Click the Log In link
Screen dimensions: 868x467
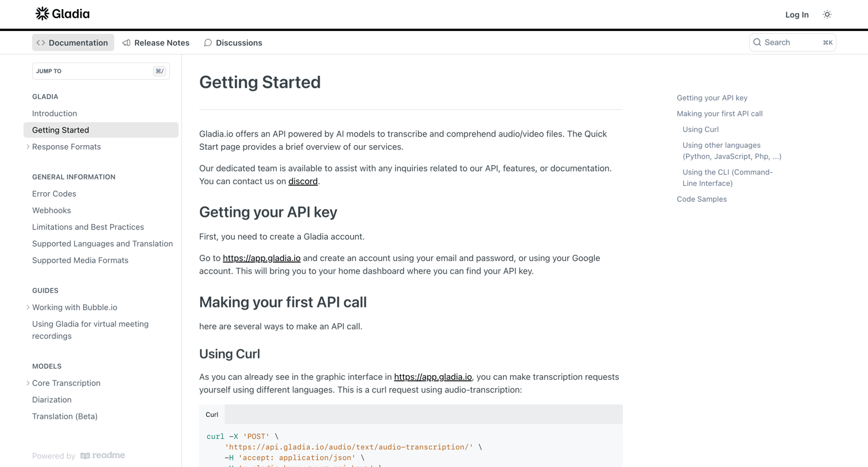pos(797,14)
